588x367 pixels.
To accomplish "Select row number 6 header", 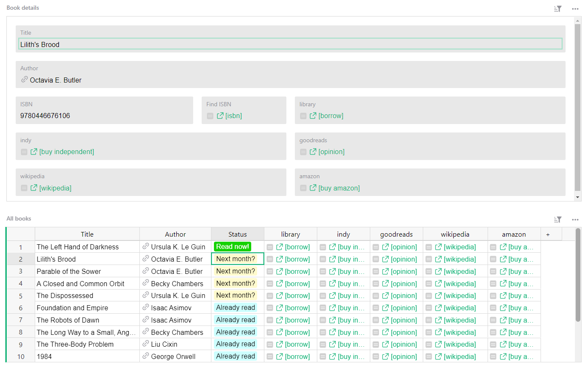I will [20, 308].
